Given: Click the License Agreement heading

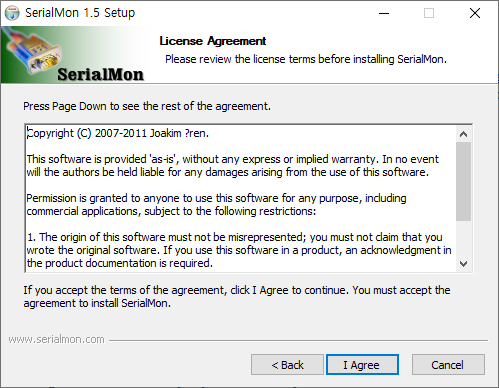Looking at the screenshot, I should click(x=213, y=41).
